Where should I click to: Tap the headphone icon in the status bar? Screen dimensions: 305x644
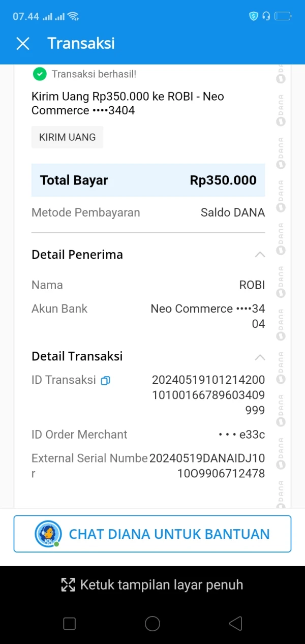(266, 16)
